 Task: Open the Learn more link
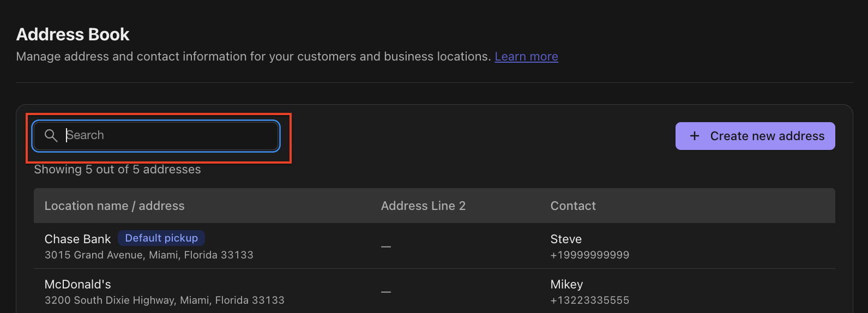(526, 57)
